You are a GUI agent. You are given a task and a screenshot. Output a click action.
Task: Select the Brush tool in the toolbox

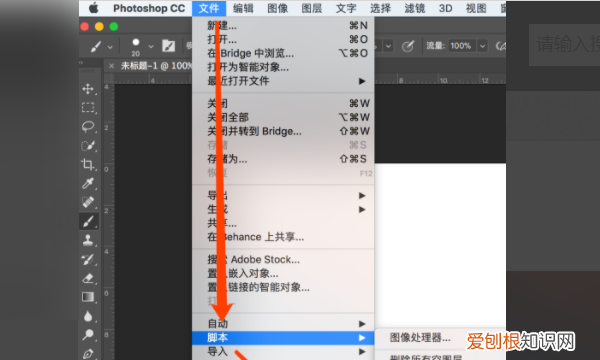point(88,222)
